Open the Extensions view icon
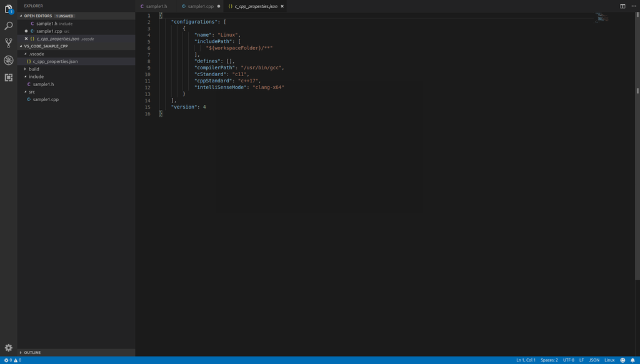 [x=8, y=77]
